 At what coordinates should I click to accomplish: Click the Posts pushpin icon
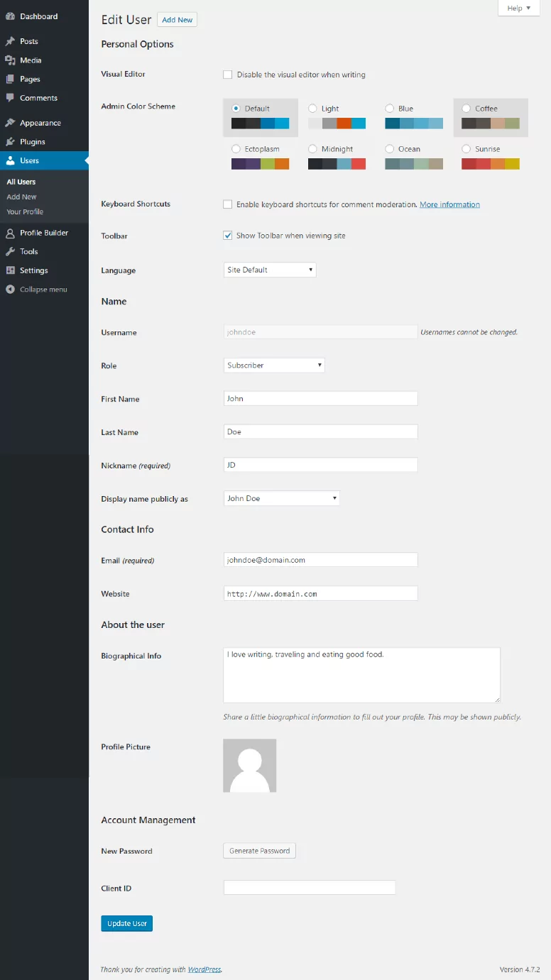click(x=10, y=41)
